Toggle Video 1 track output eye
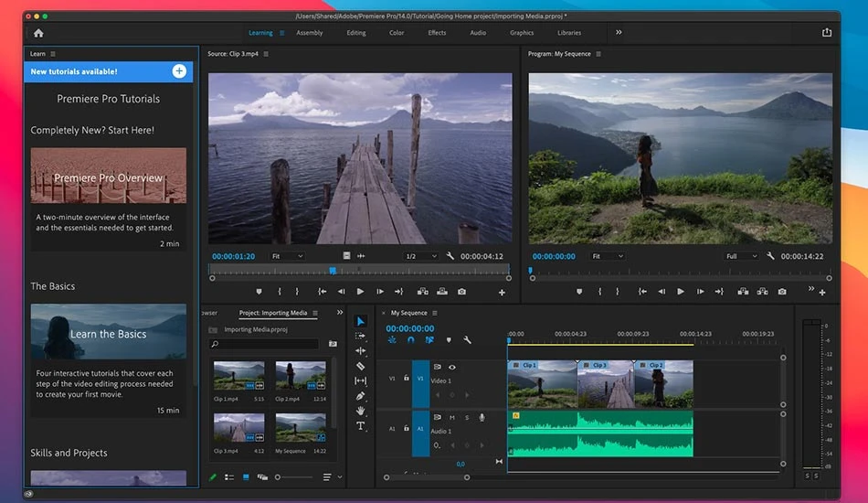 pos(452,367)
